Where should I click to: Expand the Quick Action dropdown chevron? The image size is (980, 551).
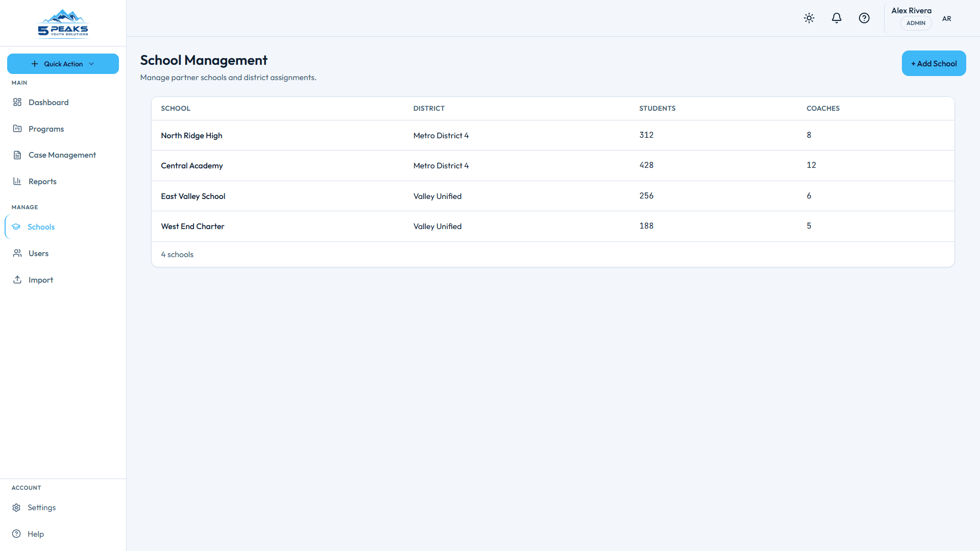91,64
